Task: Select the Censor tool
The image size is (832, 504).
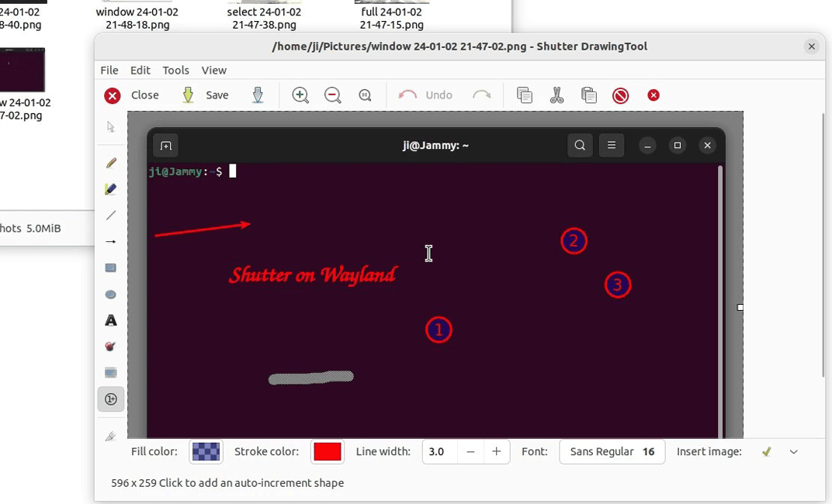Action: 110,346
